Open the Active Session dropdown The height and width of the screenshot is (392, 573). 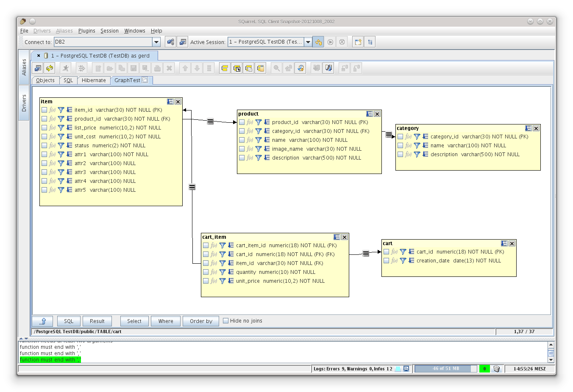(308, 41)
